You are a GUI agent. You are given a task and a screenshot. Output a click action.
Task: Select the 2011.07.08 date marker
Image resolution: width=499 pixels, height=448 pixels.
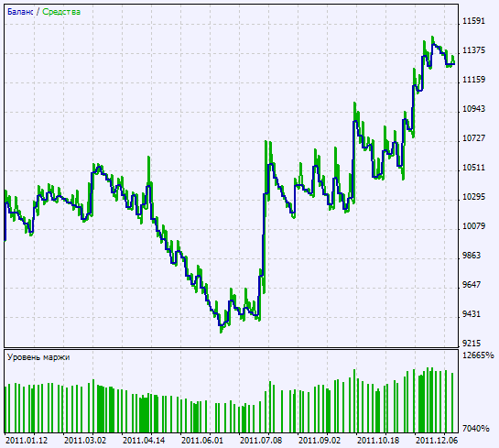click(261, 441)
